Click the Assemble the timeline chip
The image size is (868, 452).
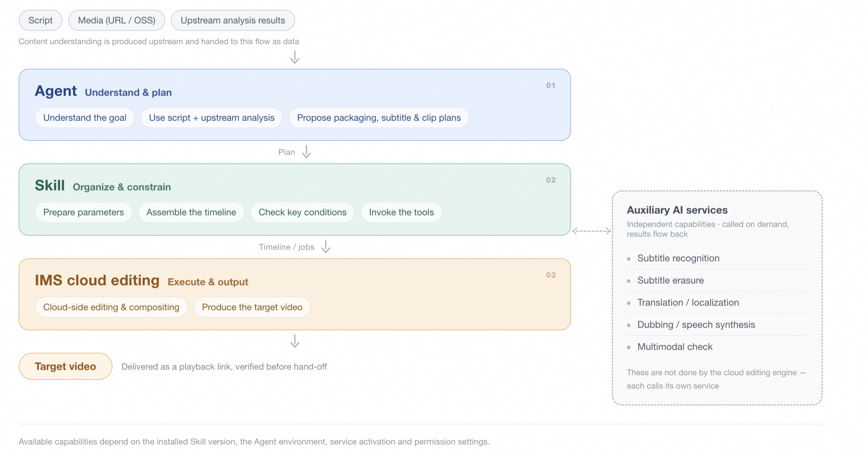pos(191,212)
